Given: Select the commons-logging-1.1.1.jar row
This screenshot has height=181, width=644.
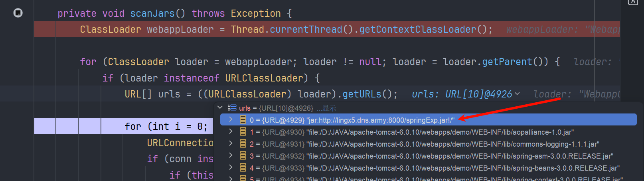Looking at the screenshot, I should coord(429,144).
